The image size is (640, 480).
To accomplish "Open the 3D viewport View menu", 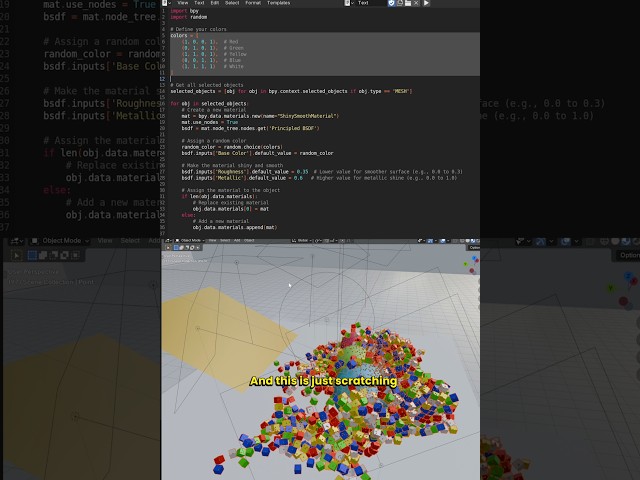I will click(x=212, y=240).
